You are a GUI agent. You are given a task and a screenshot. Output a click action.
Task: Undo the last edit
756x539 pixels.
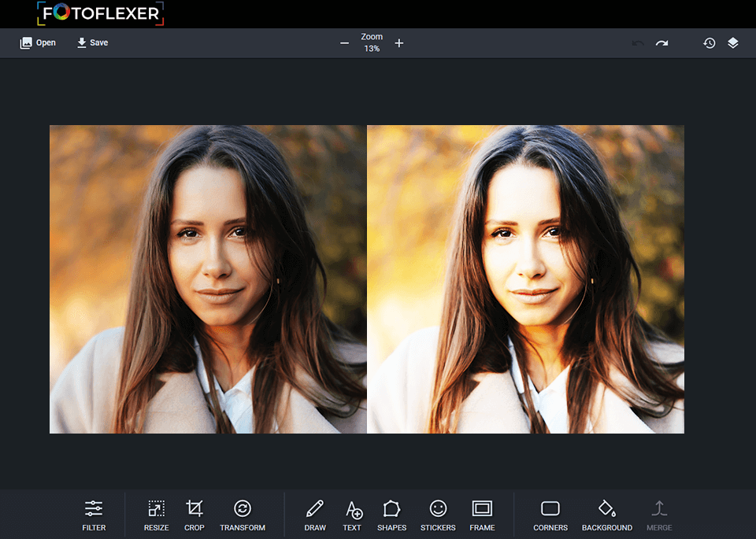point(637,42)
